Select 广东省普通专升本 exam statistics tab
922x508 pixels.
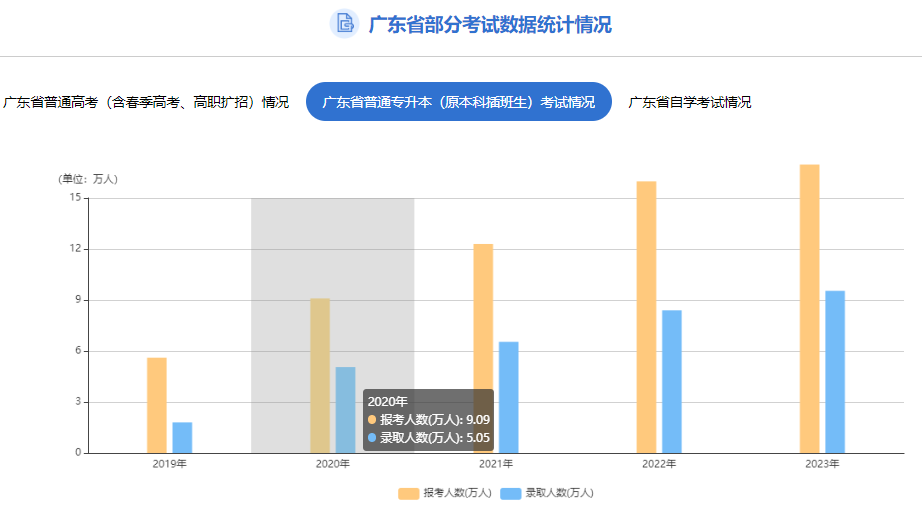(458, 102)
